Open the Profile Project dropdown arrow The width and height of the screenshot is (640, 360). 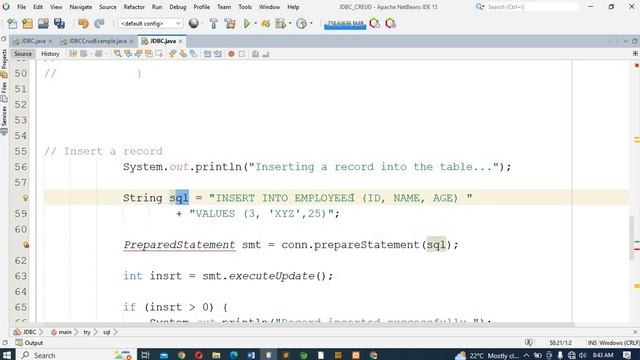click(290, 24)
